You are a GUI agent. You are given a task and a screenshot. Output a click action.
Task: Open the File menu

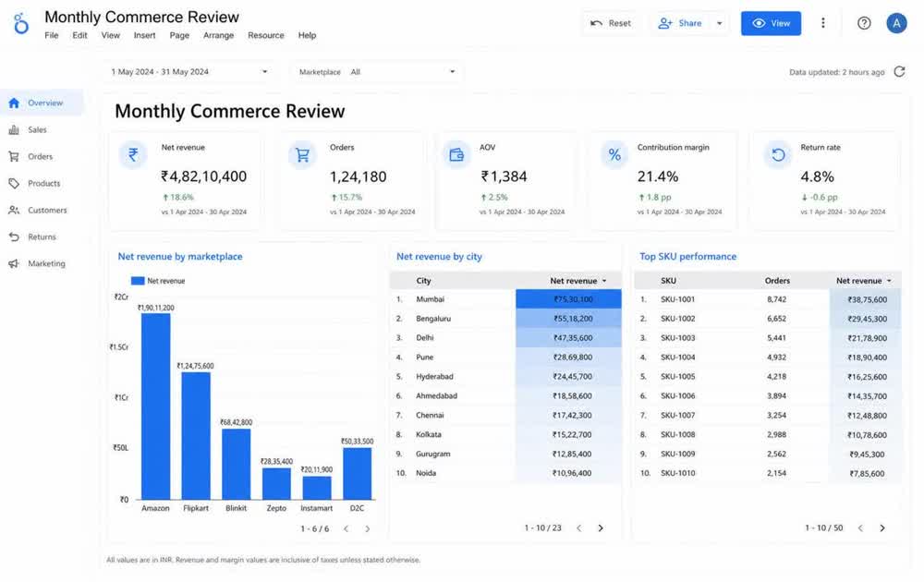point(51,35)
